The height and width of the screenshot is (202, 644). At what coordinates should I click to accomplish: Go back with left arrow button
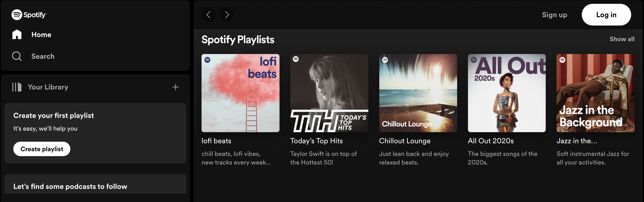click(209, 15)
